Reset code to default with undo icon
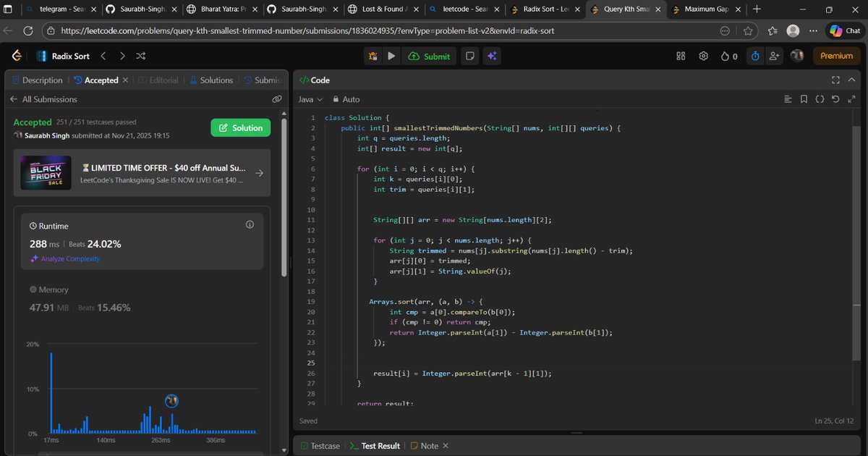 pyautogui.click(x=835, y=99)
